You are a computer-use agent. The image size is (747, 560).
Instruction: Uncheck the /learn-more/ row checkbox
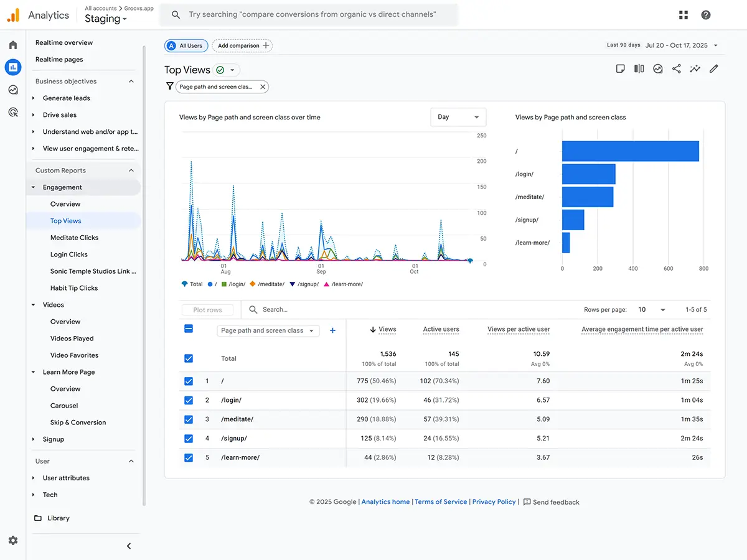189,457
